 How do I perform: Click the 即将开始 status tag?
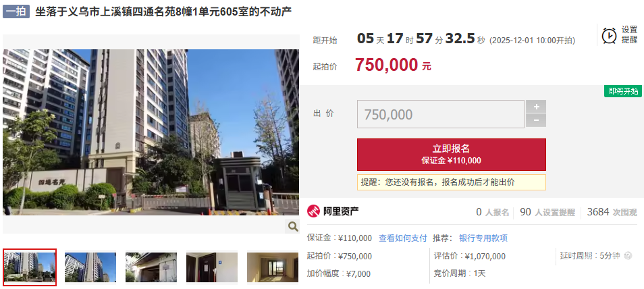click(622, 91)
